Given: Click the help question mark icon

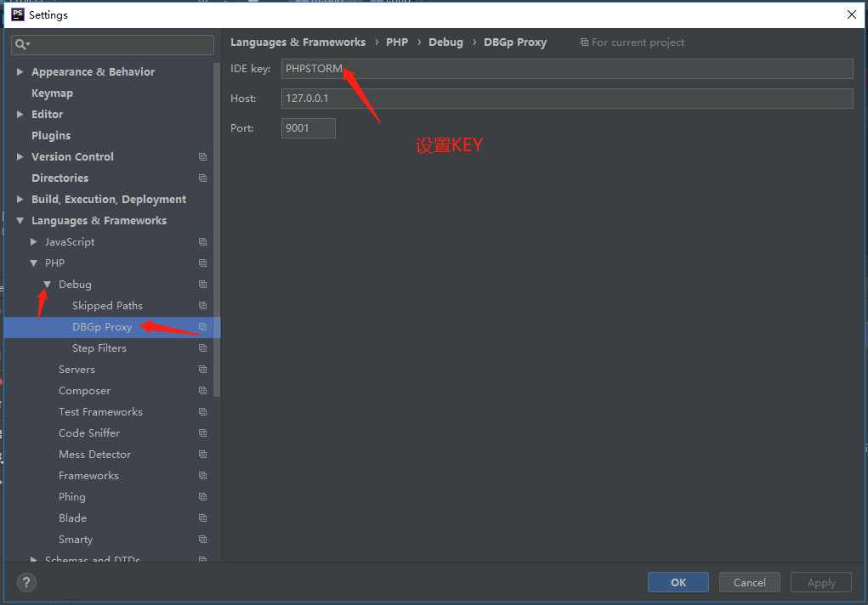Looking at the screenshot, I should [x=26, y=583].
